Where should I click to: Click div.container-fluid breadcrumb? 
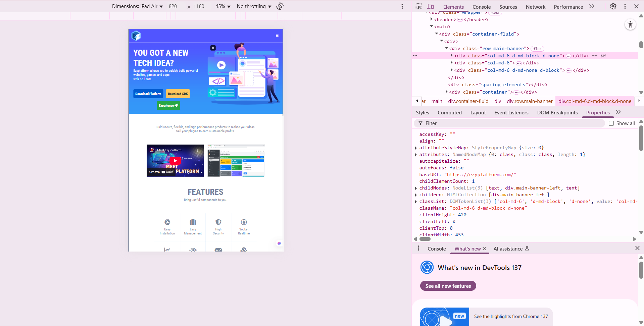[468, 101]
